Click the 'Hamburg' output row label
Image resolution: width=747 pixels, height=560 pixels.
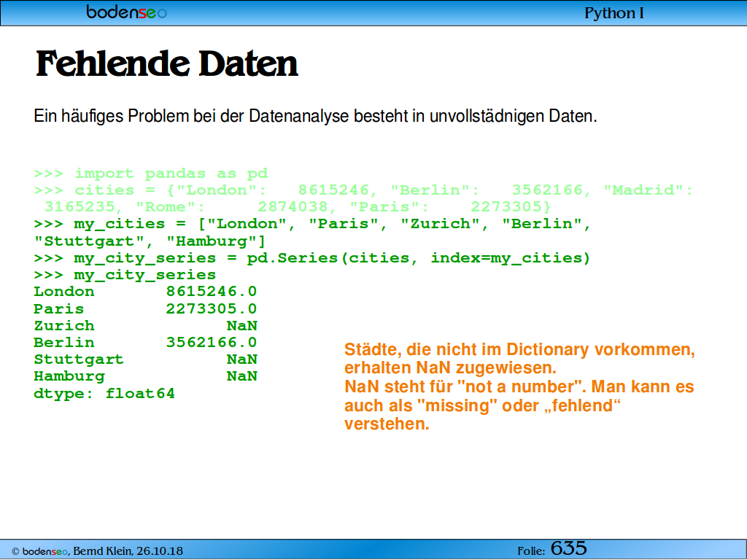pos(69,376)
